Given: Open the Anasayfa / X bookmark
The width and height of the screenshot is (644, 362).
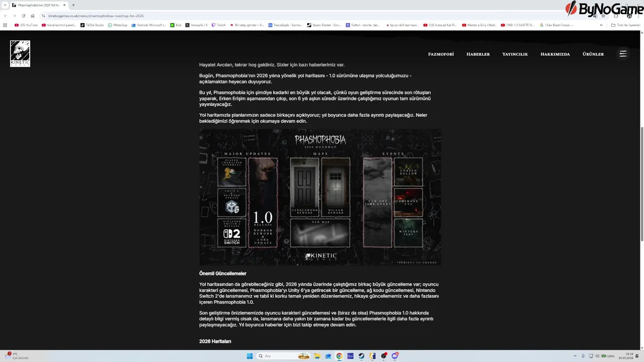Looking at the screenshot, I should coord(197,25).
